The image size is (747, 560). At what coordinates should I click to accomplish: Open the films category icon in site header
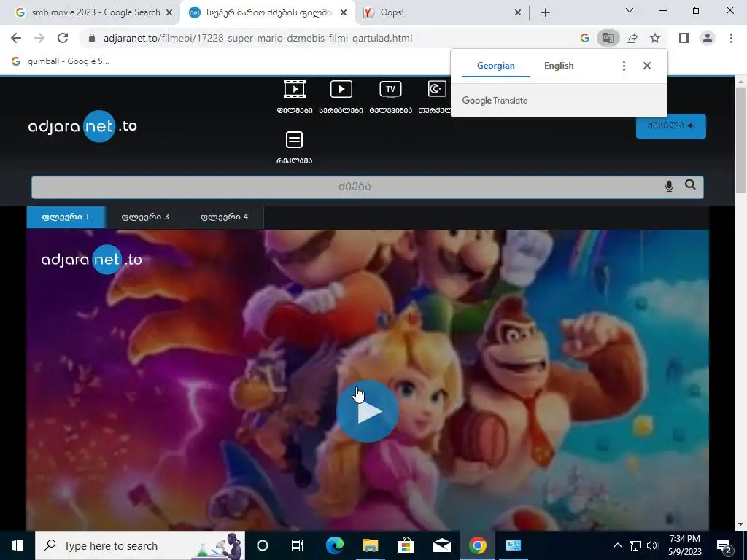pos(295,89)
